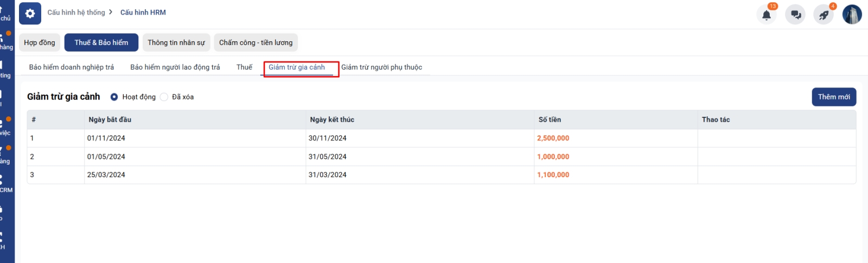Viewport: 868px width, 263px height.
Task: Open Giảm trừ người phụ thuộc tab
Action: [381, 67]
